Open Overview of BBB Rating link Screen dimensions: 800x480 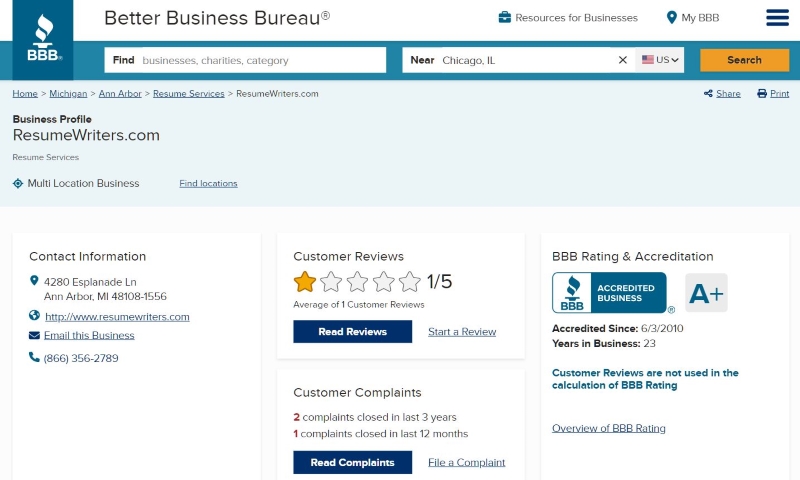pos(609,428)
